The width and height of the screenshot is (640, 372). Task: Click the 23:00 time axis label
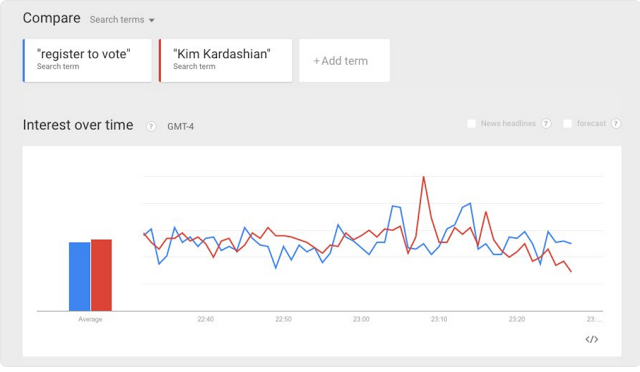361,319
